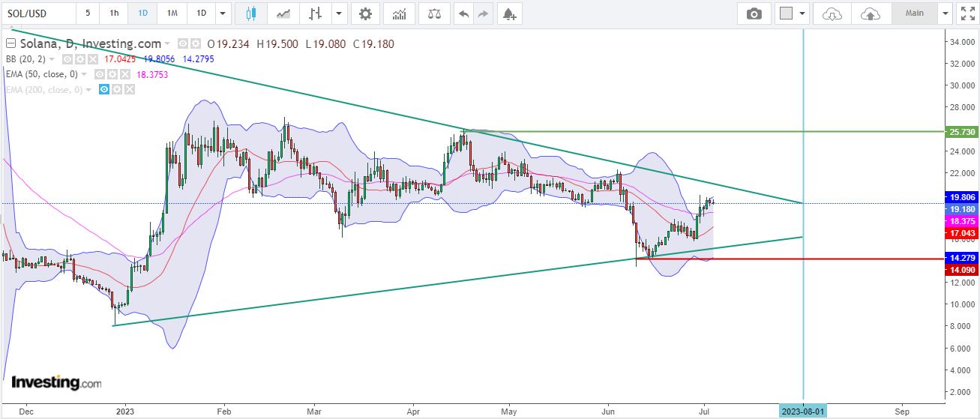Open the layout selection dropdown arrow

point(803,13)
